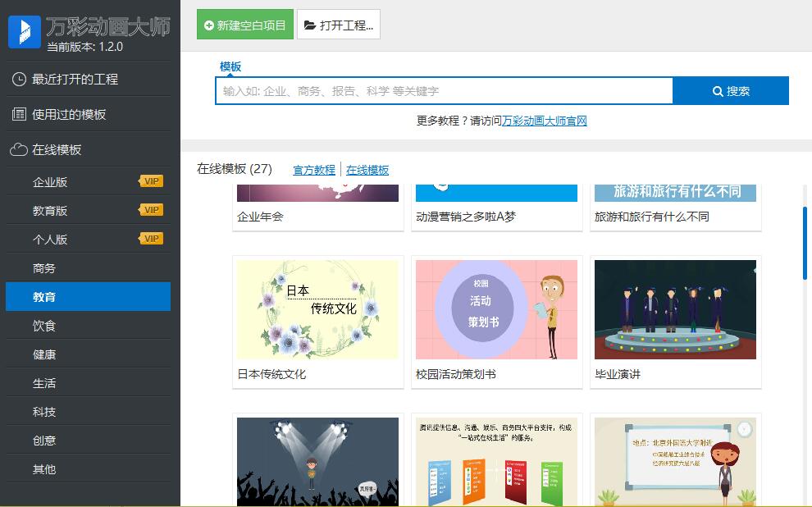Click the cloud icon beside 在线模板
This screenshot has height=507, width=812.
[19, 150]
